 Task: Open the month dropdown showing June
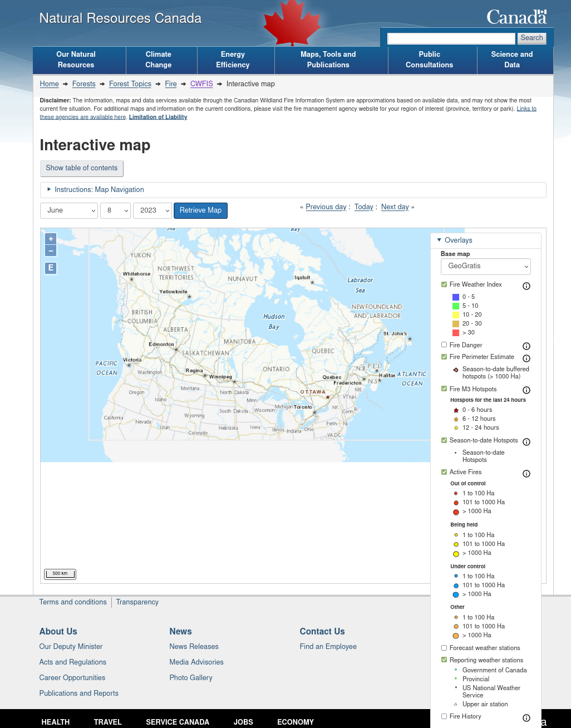(69, 210)
